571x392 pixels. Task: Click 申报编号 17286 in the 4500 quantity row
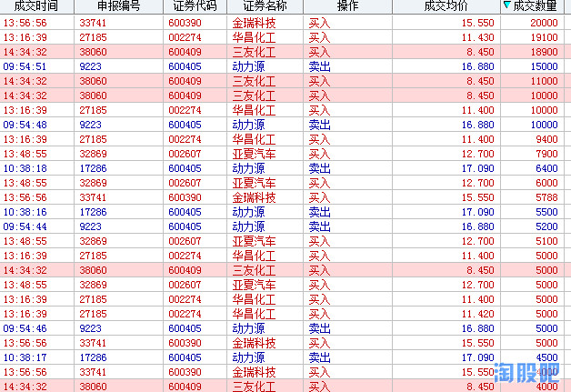[x=93, y=357]
